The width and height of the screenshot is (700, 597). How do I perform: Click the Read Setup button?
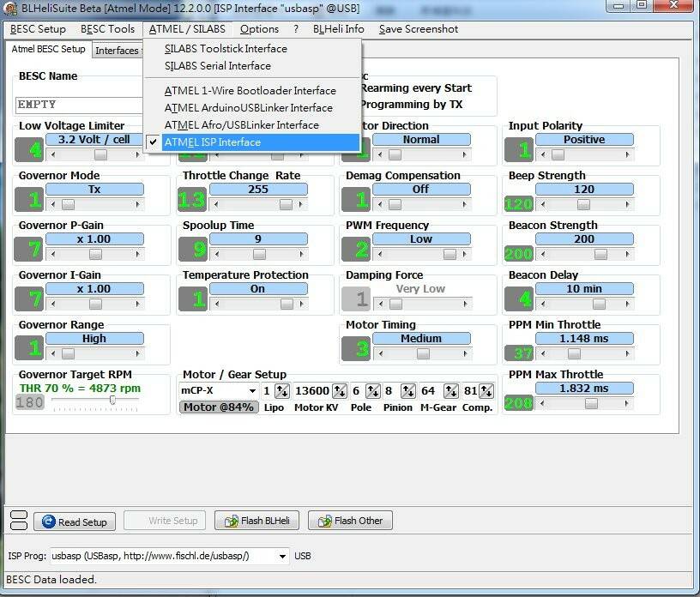tap(75, 522)
